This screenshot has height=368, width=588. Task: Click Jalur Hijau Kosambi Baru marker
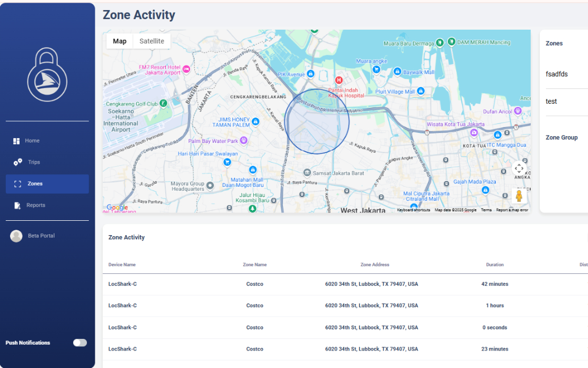point(253,209)
